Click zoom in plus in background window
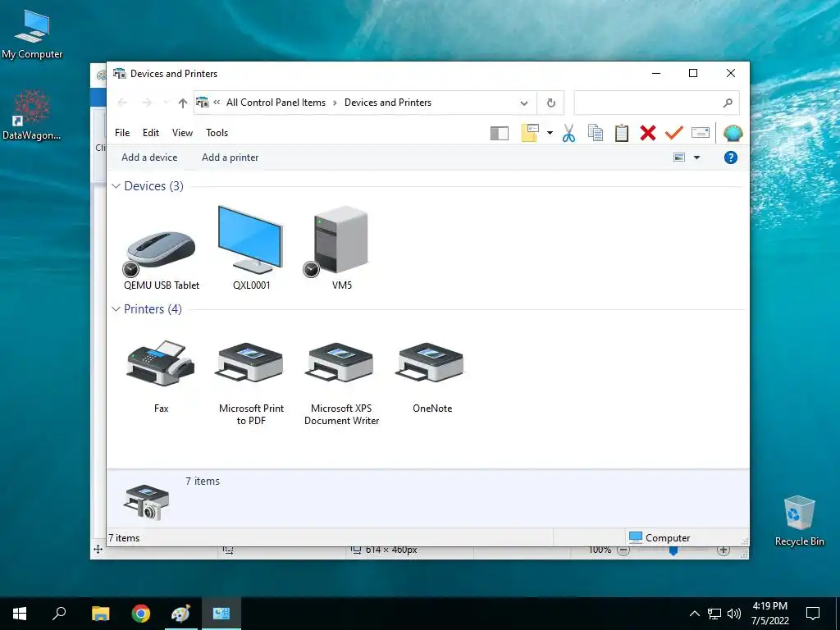The height and width of the screenshot is (630, 840). [724, 550]
